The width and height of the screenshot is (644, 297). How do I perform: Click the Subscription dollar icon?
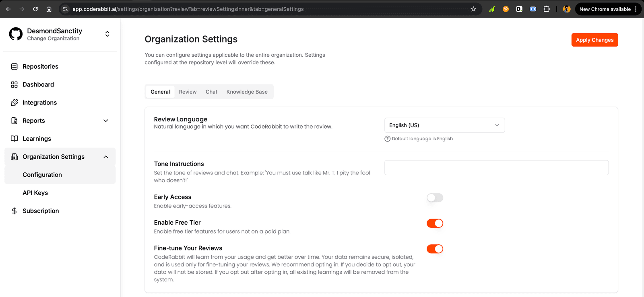14,211
